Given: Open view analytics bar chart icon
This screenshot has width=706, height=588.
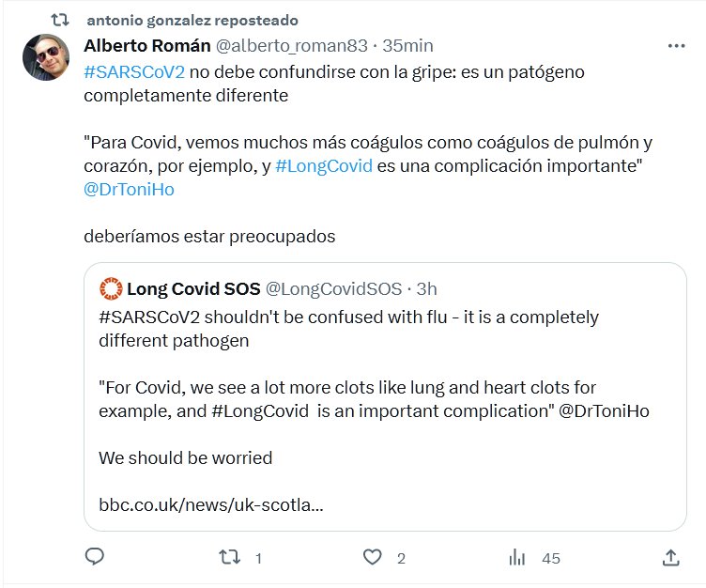Looking at the screenshot, I should (x=516, y=557).
